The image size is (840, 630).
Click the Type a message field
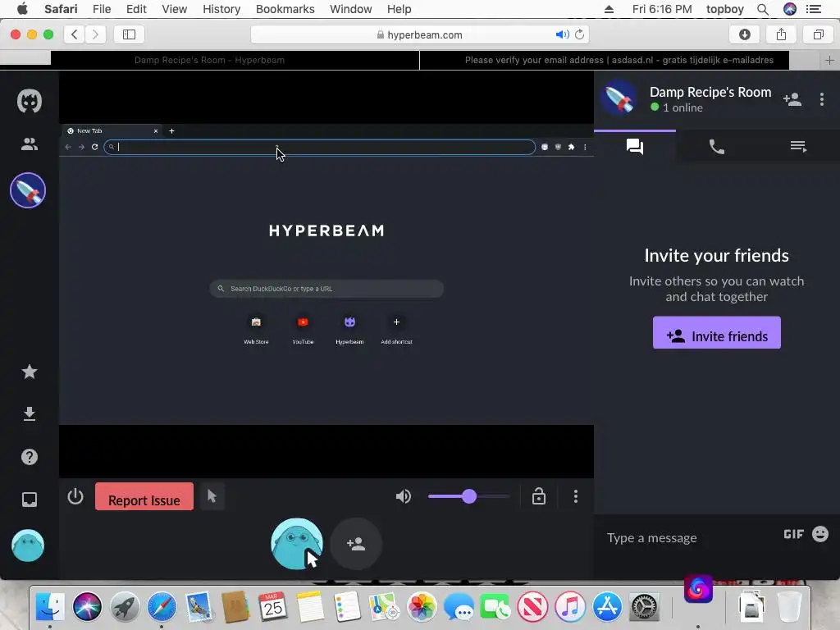coord(688,537)
